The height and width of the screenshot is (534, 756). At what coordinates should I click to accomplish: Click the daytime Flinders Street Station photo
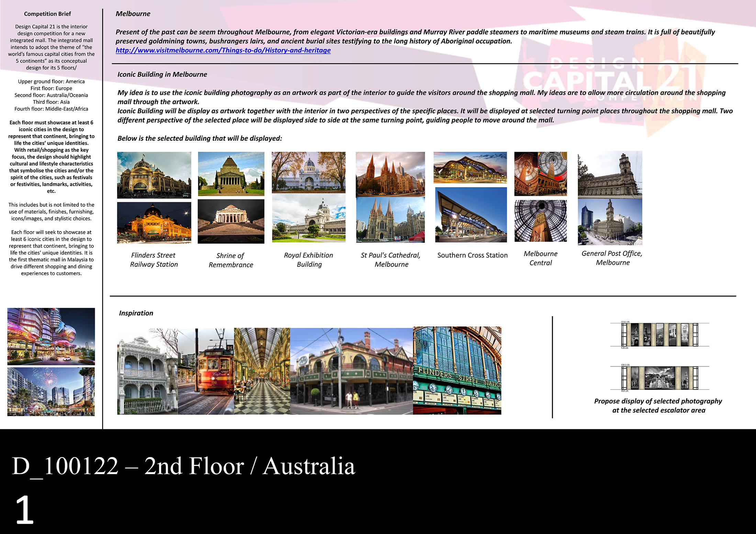[x=154, y=175]
